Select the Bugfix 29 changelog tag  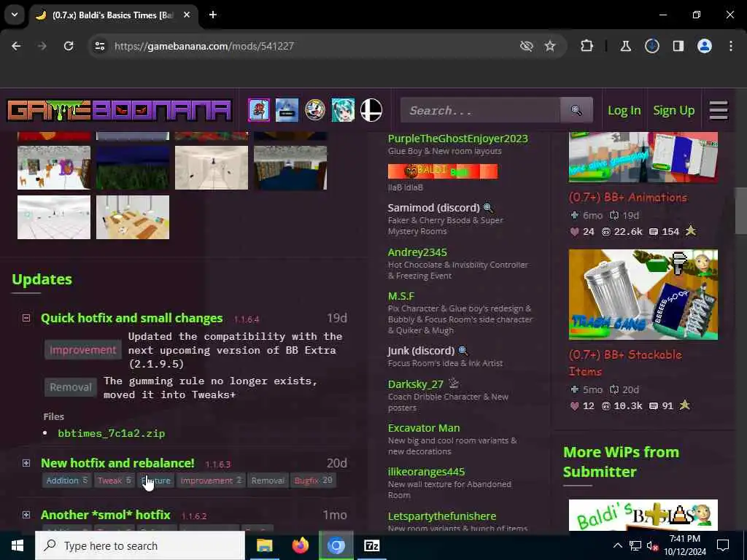[x=313, y=481]
